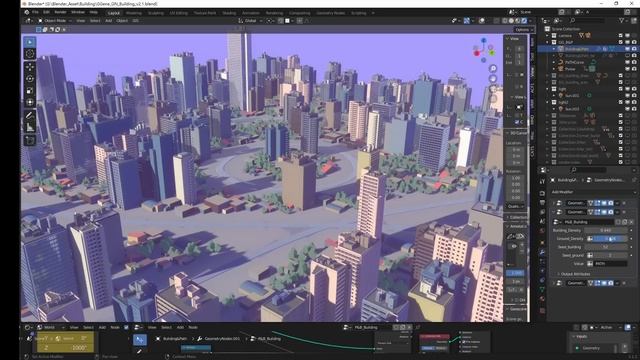
Task: Select the Select Box tool
Action: tap(30, 42)
